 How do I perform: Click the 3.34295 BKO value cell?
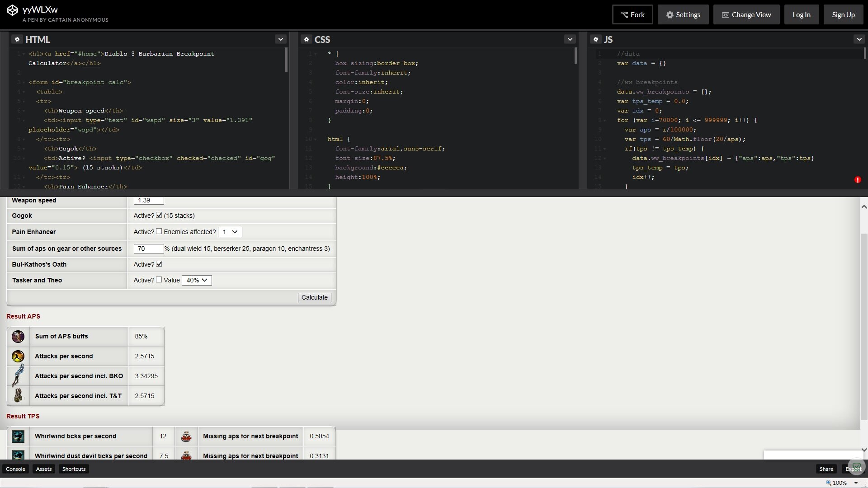146,376
